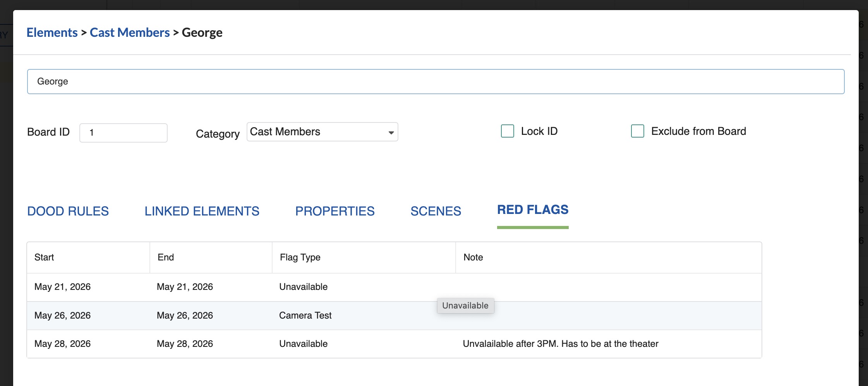Click the Unavailable tooltip badge
Viewport: 868px width, 386px height.
[x=465, y=305]
